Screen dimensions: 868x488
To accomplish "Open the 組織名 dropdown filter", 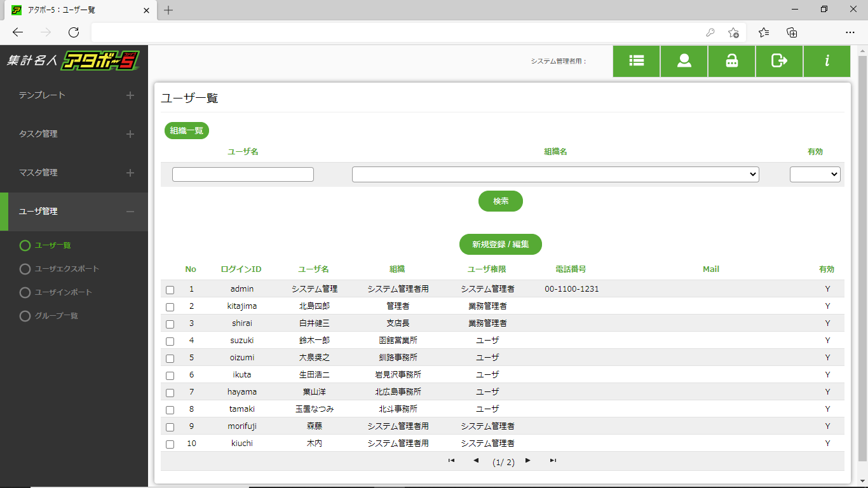I will coord(555,174).
